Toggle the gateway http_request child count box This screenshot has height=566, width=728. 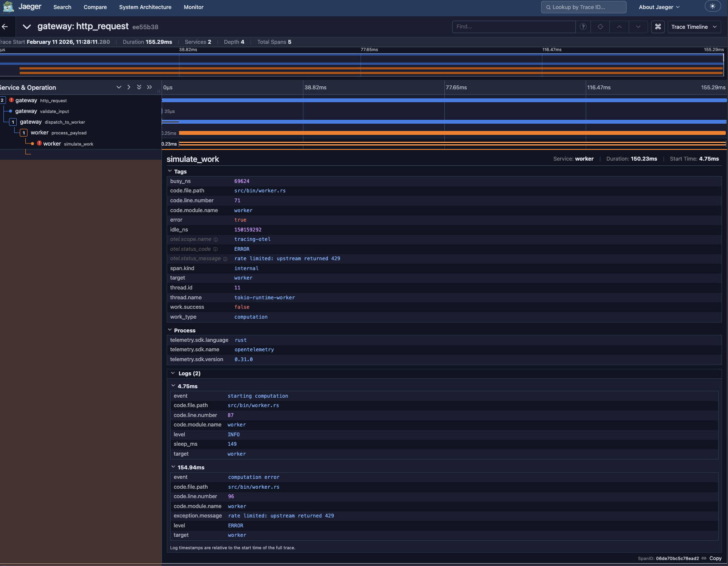point(3,100)
